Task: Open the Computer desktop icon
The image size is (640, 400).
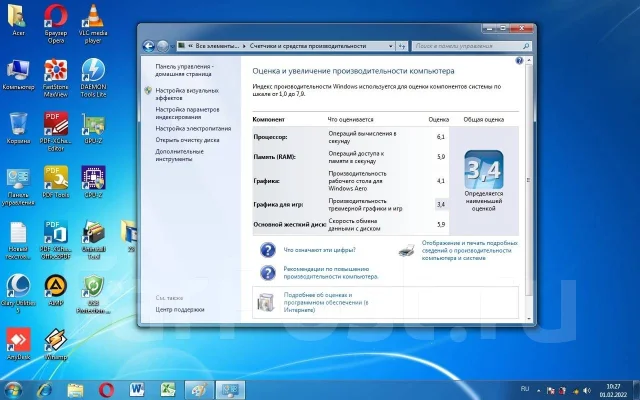Action: (x=18, y=75)
